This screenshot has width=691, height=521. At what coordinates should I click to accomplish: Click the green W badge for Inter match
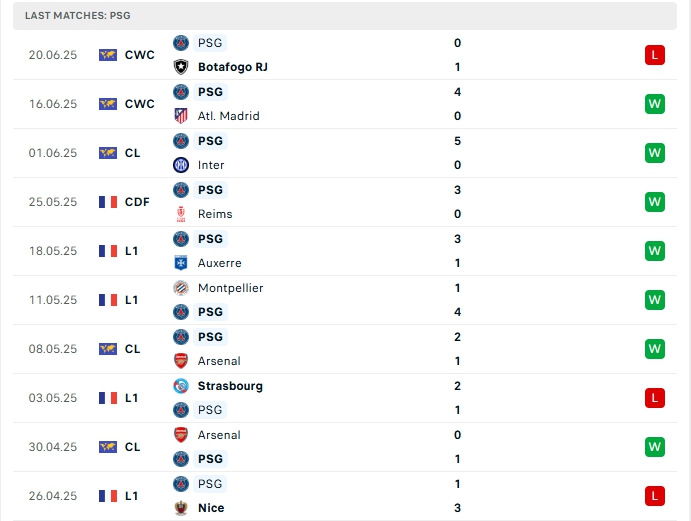655,153
